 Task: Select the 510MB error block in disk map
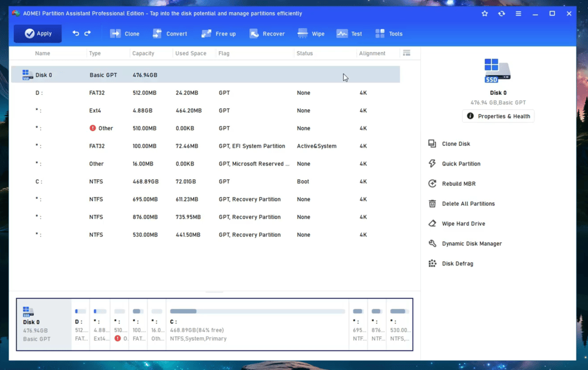click(119, 325)
